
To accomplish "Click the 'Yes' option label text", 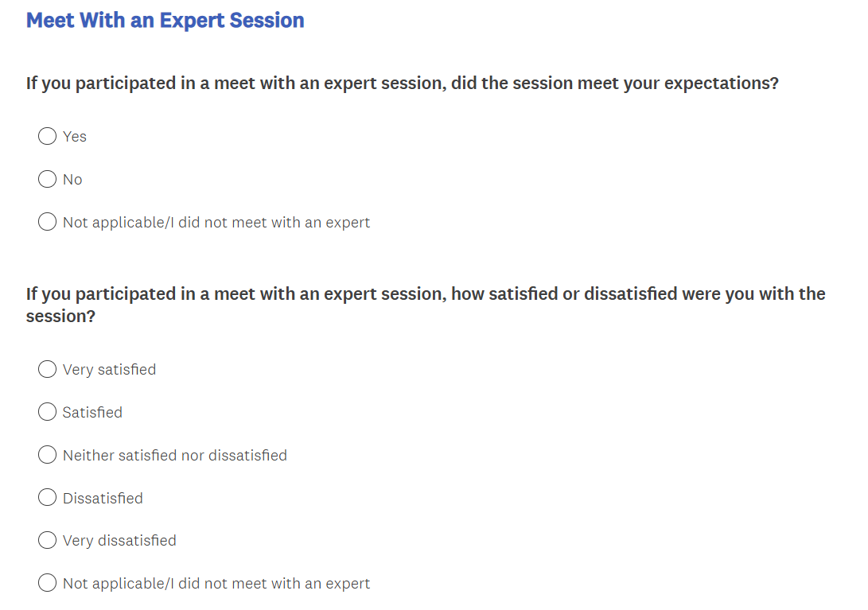I will point(75,137).
